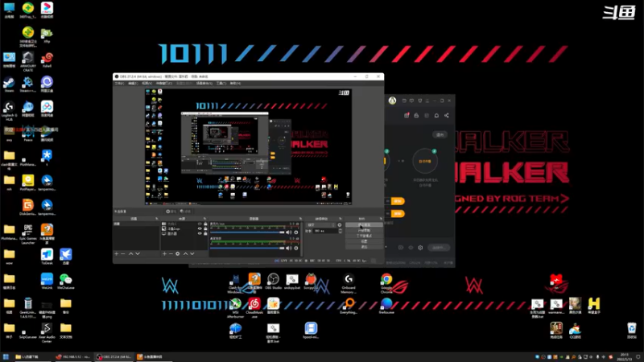Image resolution: width=644 pixels, height=362 pixels.
Task: Open OBS Studio desktop shortcut
Action: pos(273,281)
